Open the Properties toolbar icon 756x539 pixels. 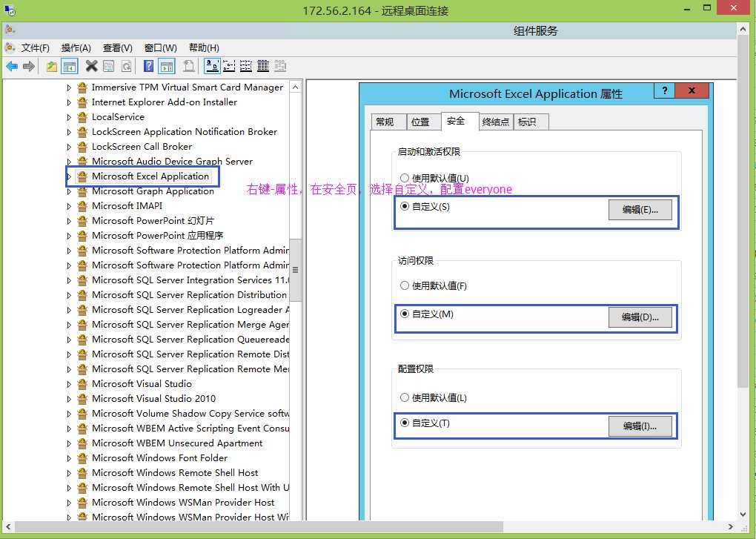tap(109, 66)
